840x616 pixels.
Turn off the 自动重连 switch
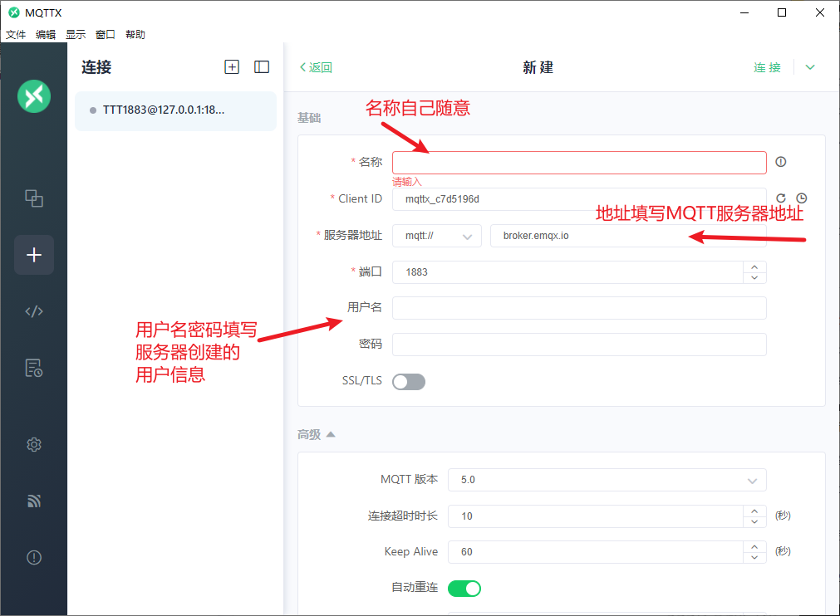464,589
